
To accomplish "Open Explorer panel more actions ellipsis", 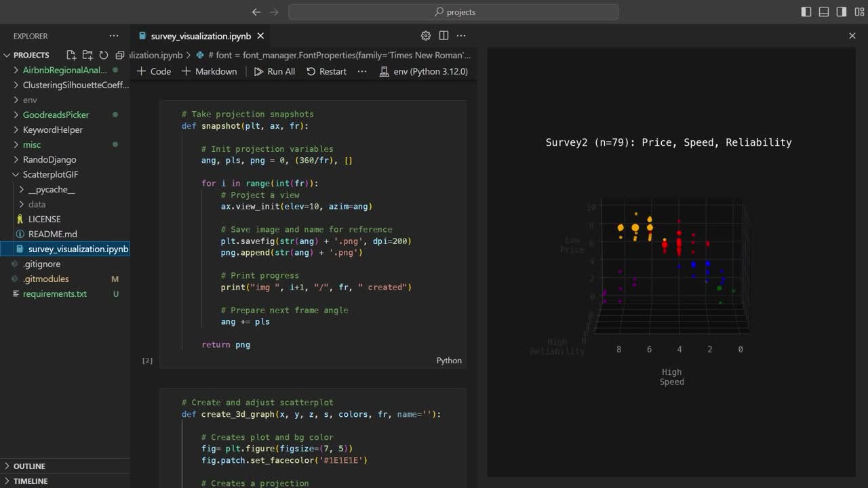I will (114, 36).
